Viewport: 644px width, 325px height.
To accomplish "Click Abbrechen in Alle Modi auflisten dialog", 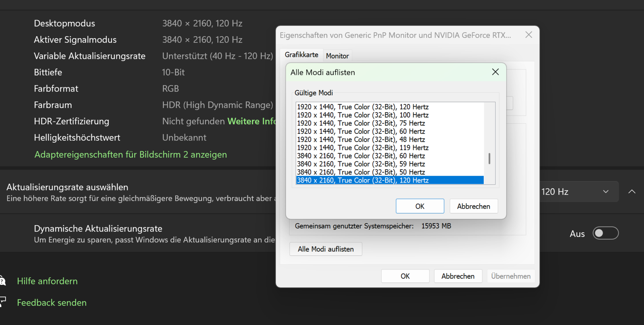I will click(x=474, y=206).
